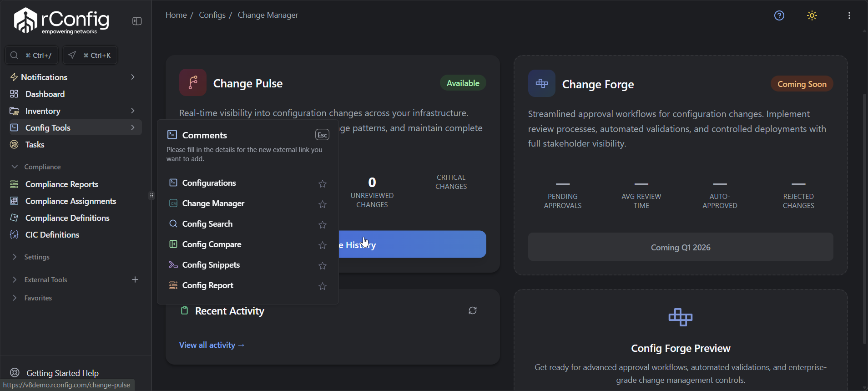This screenshot has width=868, height=391.
Task: Collapse the sidebar panel icon
Action: (137, 21)
